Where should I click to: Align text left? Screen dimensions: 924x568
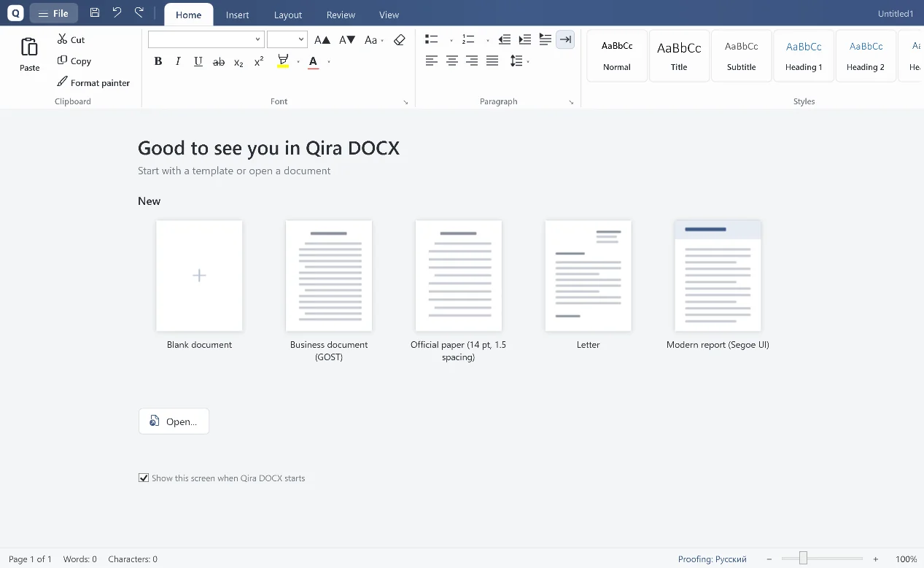pos(432,61)
